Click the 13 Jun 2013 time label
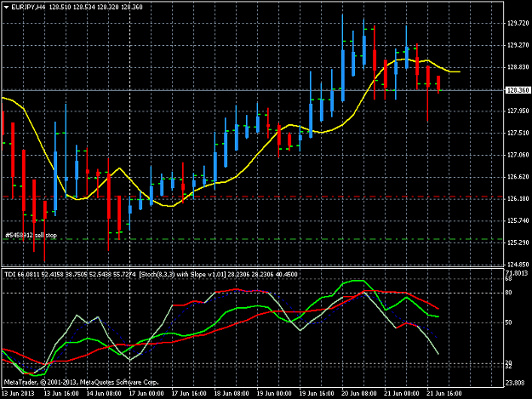 pos(18,394)
